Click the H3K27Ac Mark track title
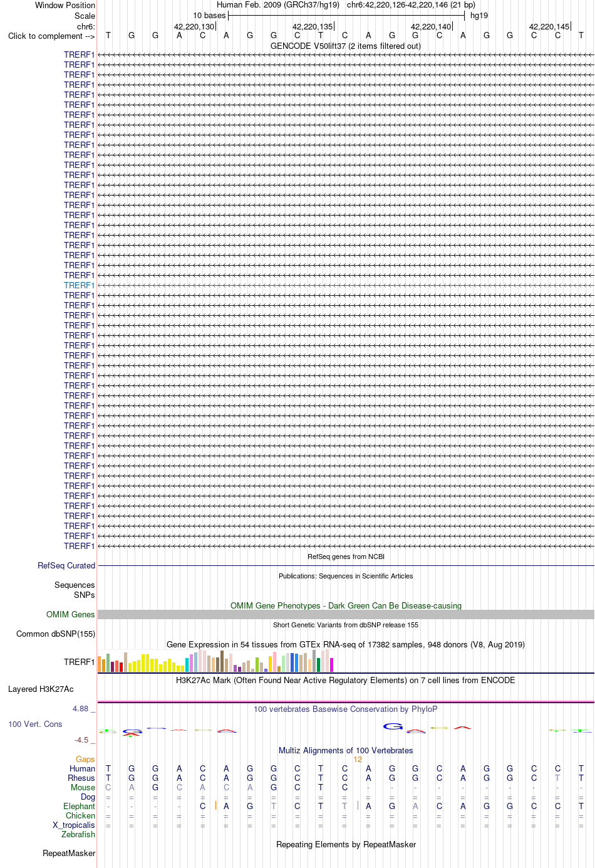This screenshot has width=595, height=868. pyautogui.click(x=346, y=680)
